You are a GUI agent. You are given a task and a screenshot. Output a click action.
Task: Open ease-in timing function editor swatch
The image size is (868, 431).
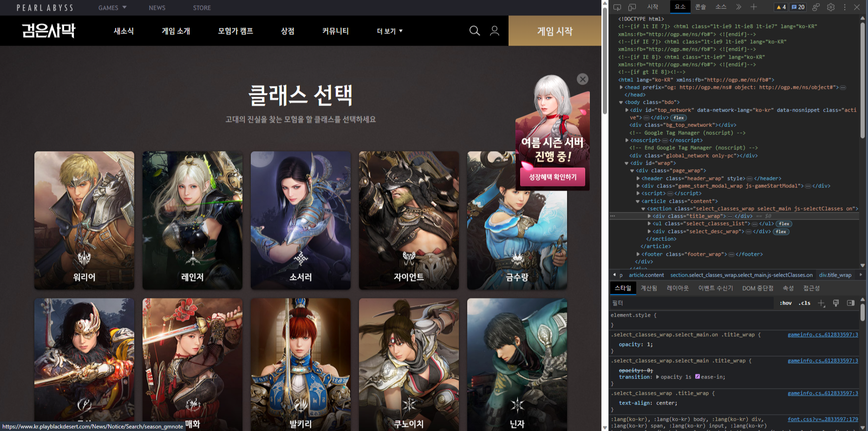tap(698, 377)
